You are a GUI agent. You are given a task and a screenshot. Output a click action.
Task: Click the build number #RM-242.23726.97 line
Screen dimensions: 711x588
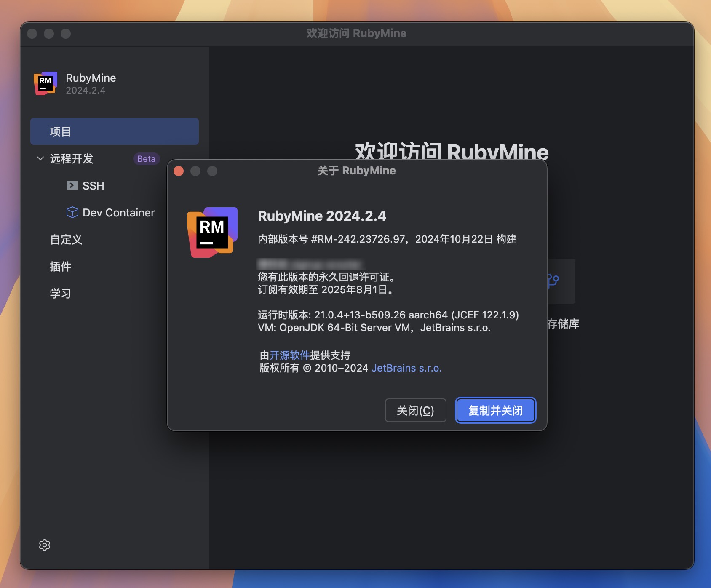[x=387, y=239]
